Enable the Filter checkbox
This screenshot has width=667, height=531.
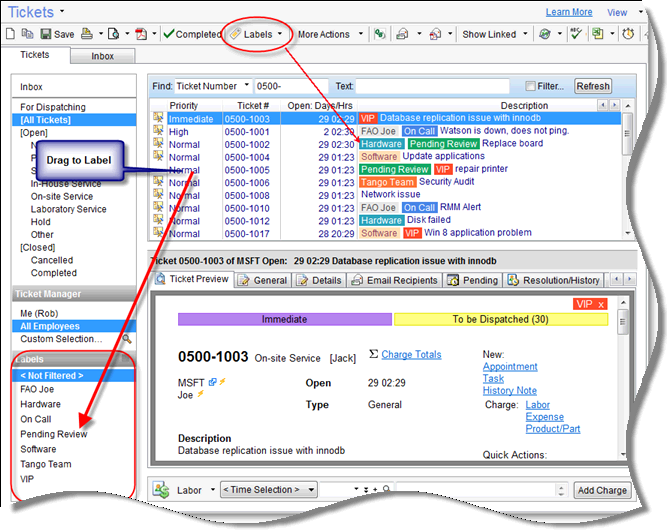530,87
